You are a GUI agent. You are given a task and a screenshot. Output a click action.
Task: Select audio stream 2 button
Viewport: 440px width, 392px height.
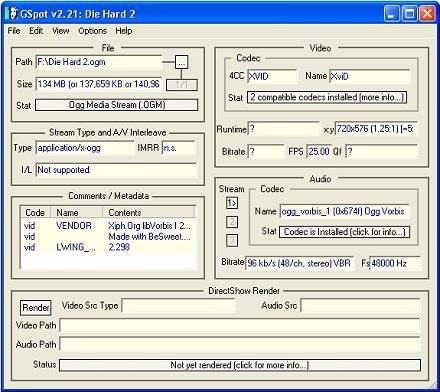pyautogui.click(x=232, y=222)
